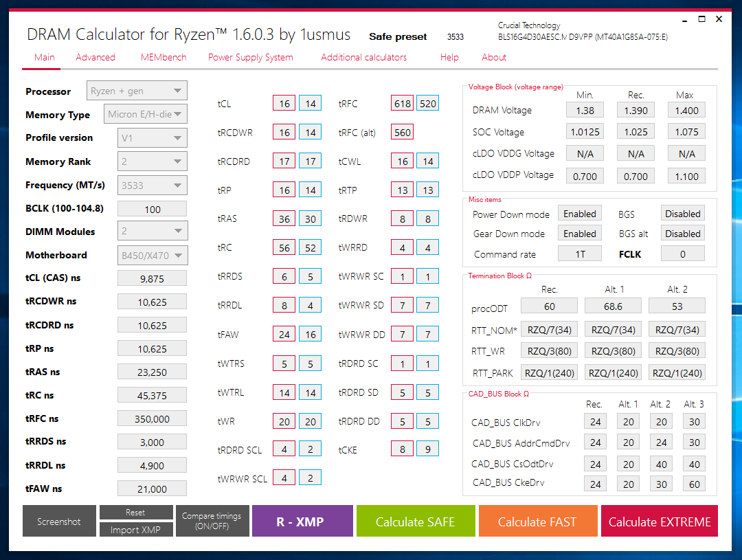Click CAD_BUS CsOdtDrv Alt. 2 value 40
Image resolution: width=742 pixels, height=560 pixels.
click(x=661, y=464)
